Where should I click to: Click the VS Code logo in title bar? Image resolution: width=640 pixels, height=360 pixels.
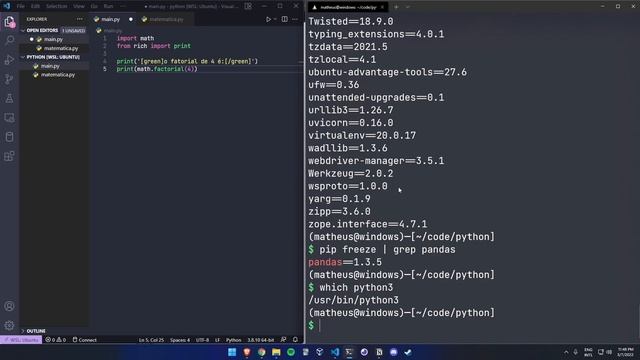pos(7,6)
